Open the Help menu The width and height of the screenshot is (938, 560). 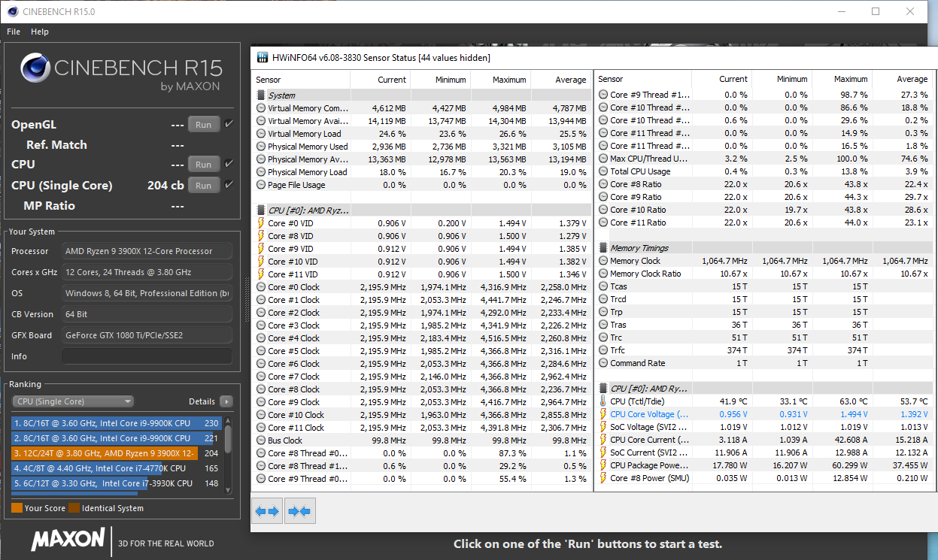(x=40, y=32)
